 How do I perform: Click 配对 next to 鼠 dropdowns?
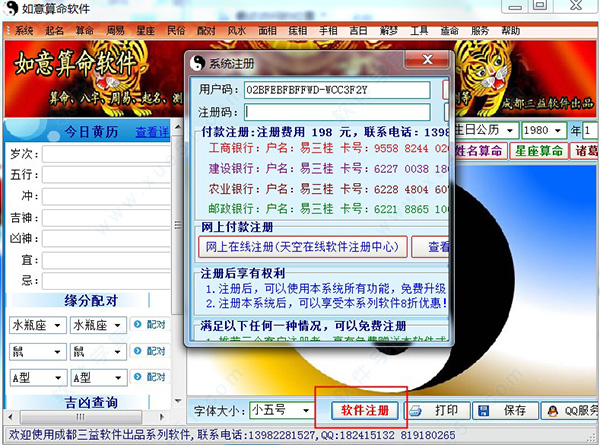tap(150, 351)
